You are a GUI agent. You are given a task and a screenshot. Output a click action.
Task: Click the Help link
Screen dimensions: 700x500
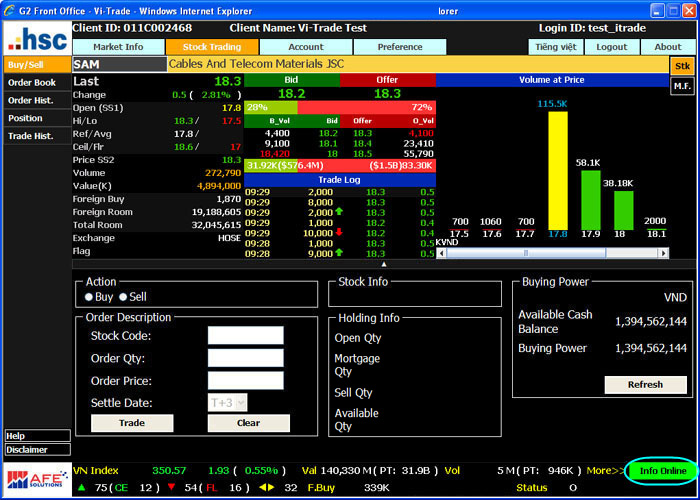point(38,436)
